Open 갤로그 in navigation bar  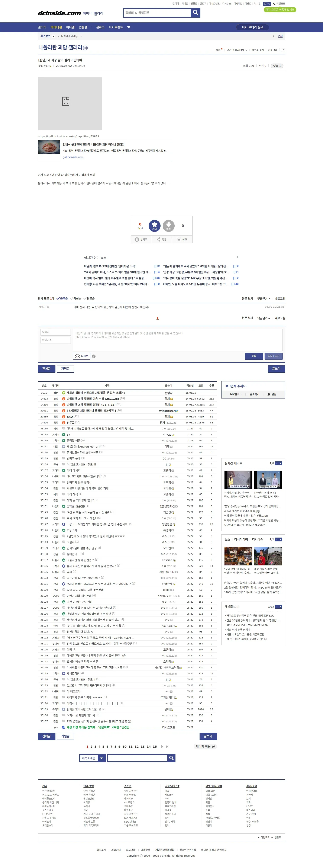(100, 27)
